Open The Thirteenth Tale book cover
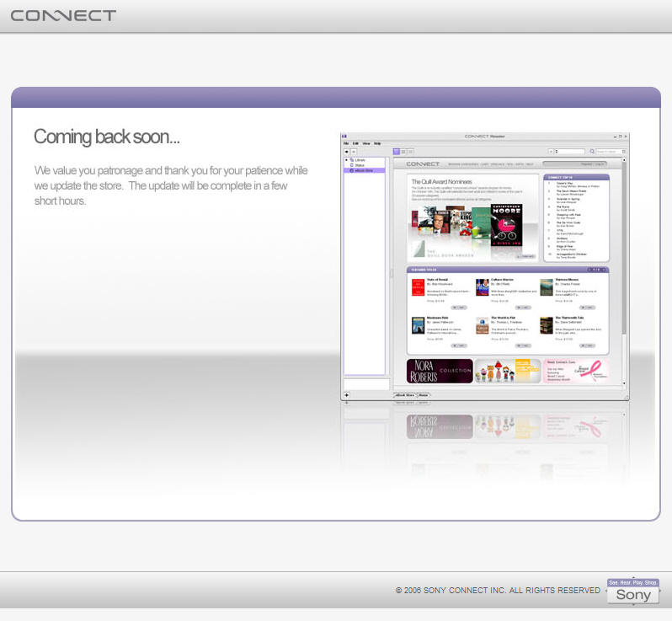Image resolution: width=672 pixels, height=621 pixels. (547, 325)
